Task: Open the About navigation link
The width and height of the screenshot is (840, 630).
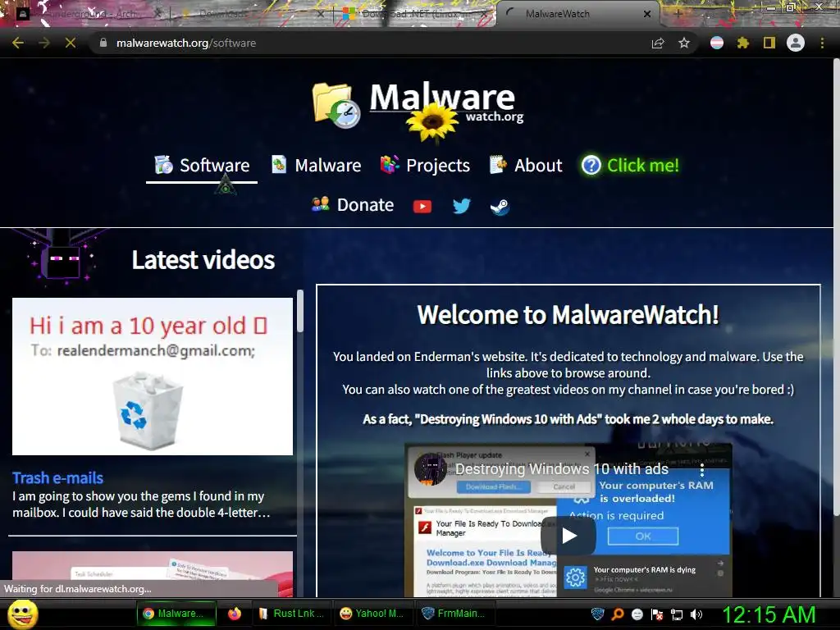Action: [526, 165]
